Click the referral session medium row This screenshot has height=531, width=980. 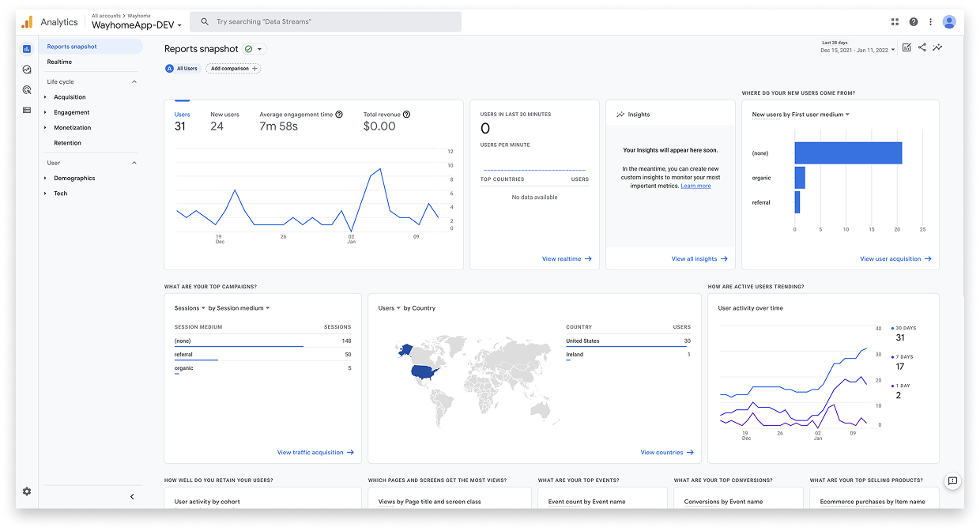[262, 356]
